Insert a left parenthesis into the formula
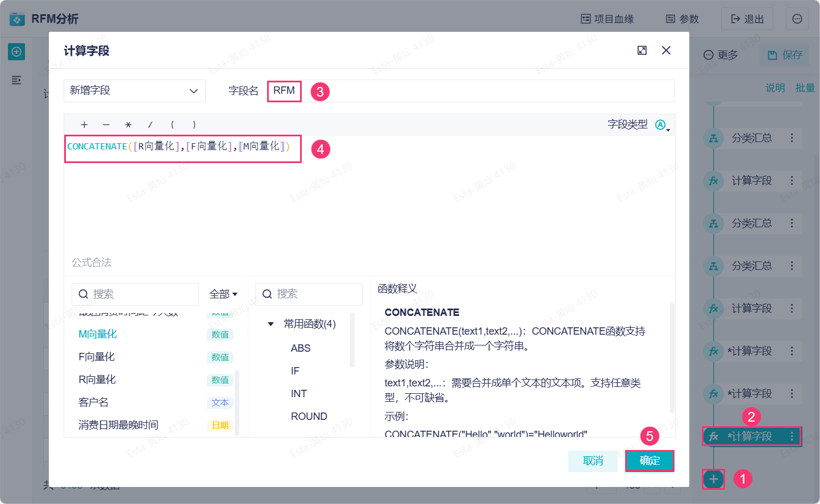Image resolution: width=820 pixels, height=504 pixels. (x=172, y=125)
